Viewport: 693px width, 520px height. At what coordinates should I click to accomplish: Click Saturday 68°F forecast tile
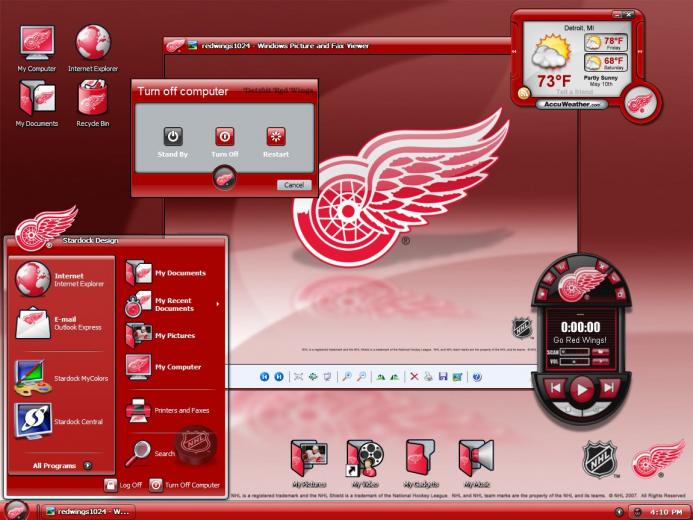point(606,63)
